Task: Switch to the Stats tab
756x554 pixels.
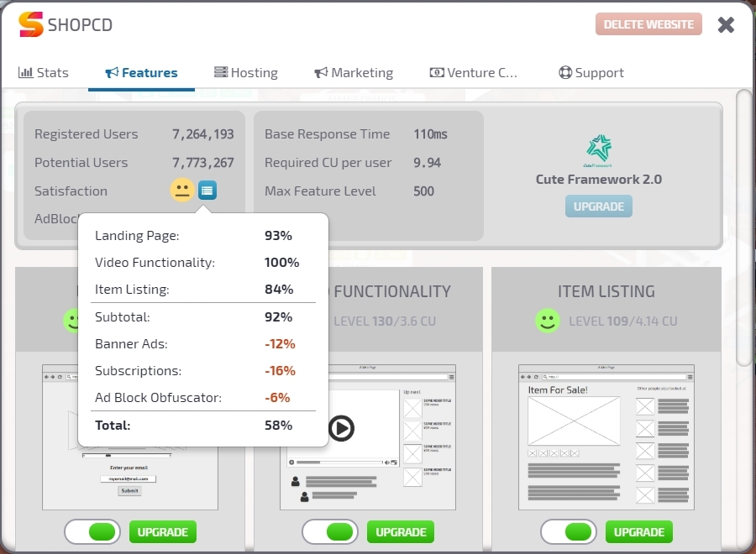Action: click(x=44, y=73)
